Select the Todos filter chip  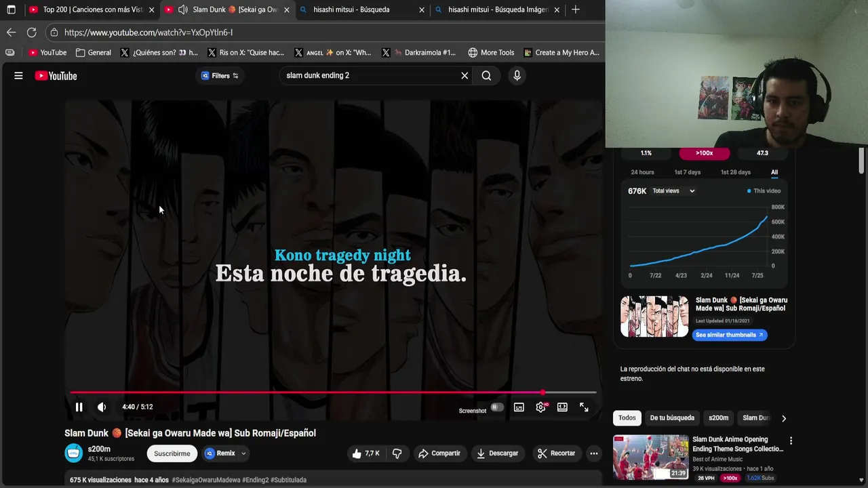pos(627,418)
